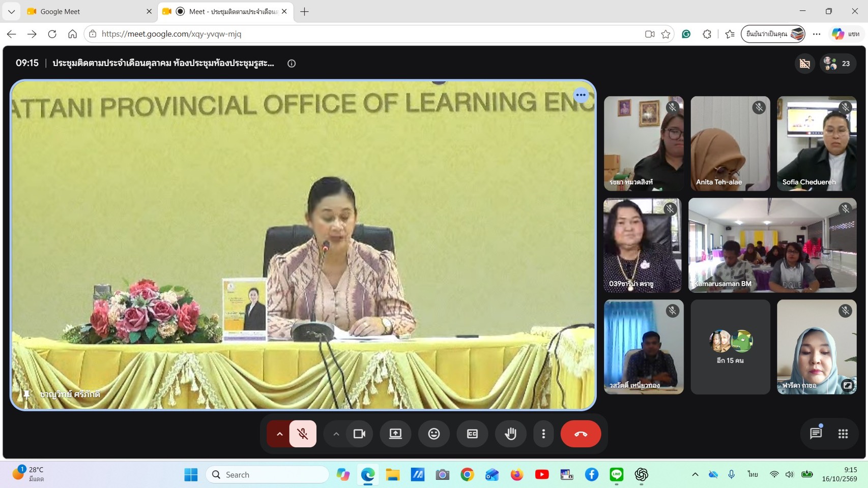This screenshot has width=868, height=488.
Task: Turn on closed captions
Action: pos(472,434)
